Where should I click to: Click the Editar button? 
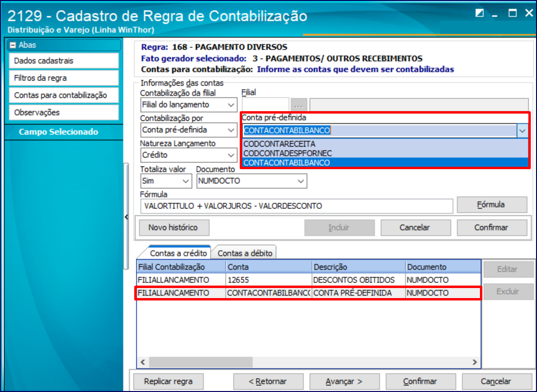(x=508, y=269)
